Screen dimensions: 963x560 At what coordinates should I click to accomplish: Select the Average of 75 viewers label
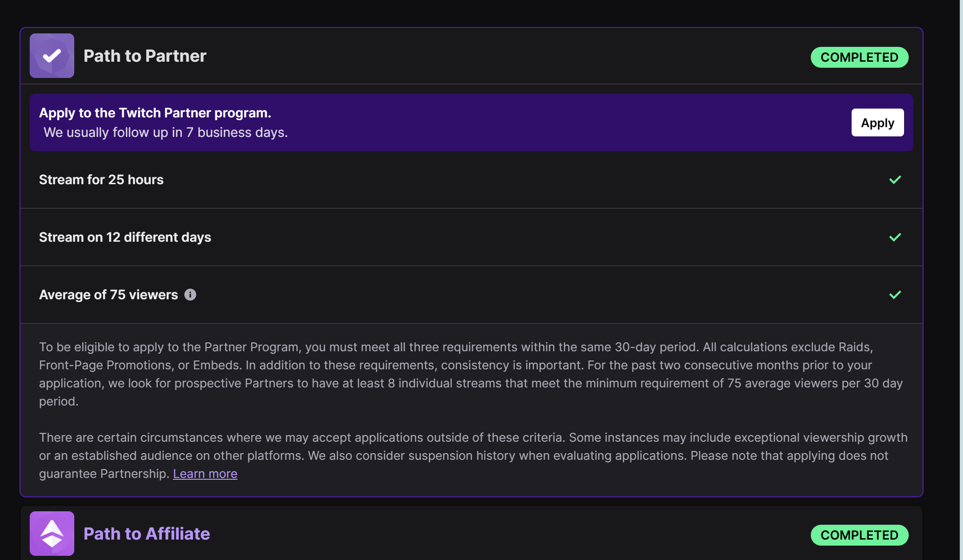click(109, 295)
